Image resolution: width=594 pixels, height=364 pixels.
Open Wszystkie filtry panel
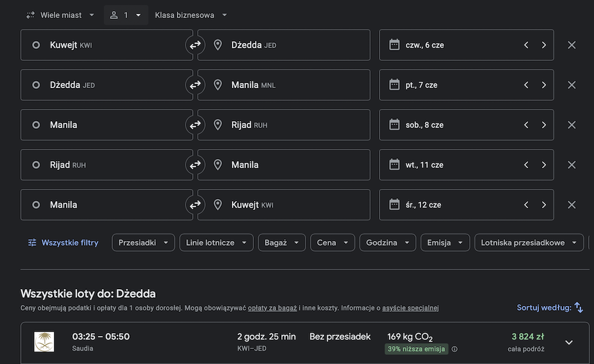click(x=63, y=242)
